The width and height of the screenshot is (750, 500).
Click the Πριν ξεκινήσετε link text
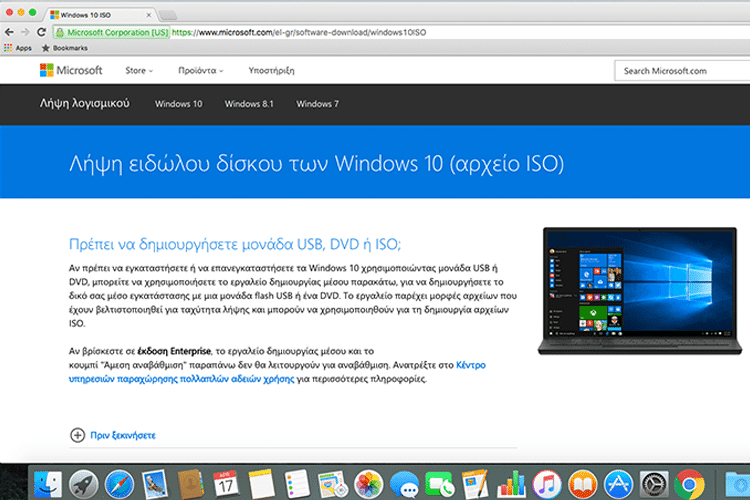(x=123, y=435)
